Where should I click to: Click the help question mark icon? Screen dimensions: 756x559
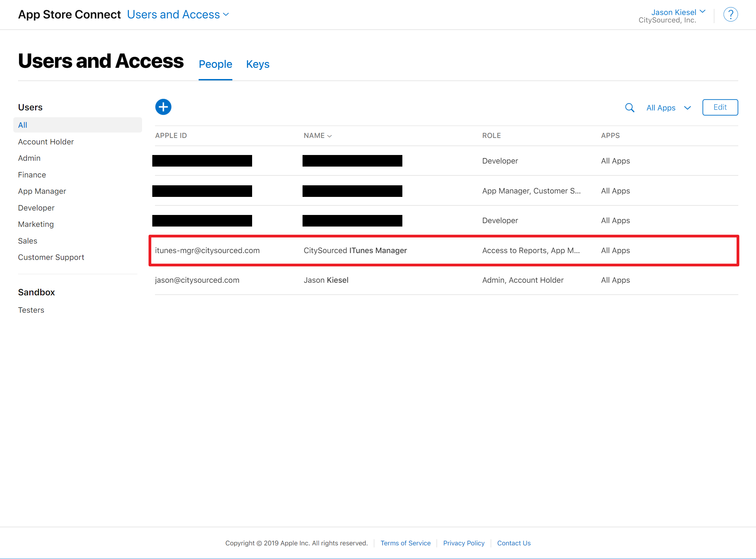(x=730, y=15)
